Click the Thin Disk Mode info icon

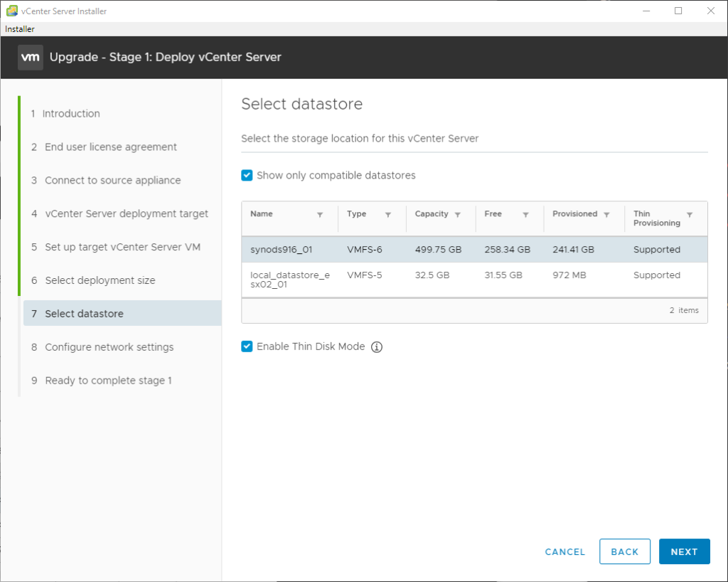pos(377,347)
